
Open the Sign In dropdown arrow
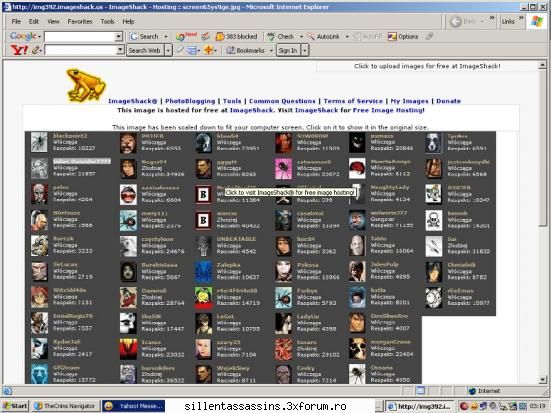pos(305,50)
